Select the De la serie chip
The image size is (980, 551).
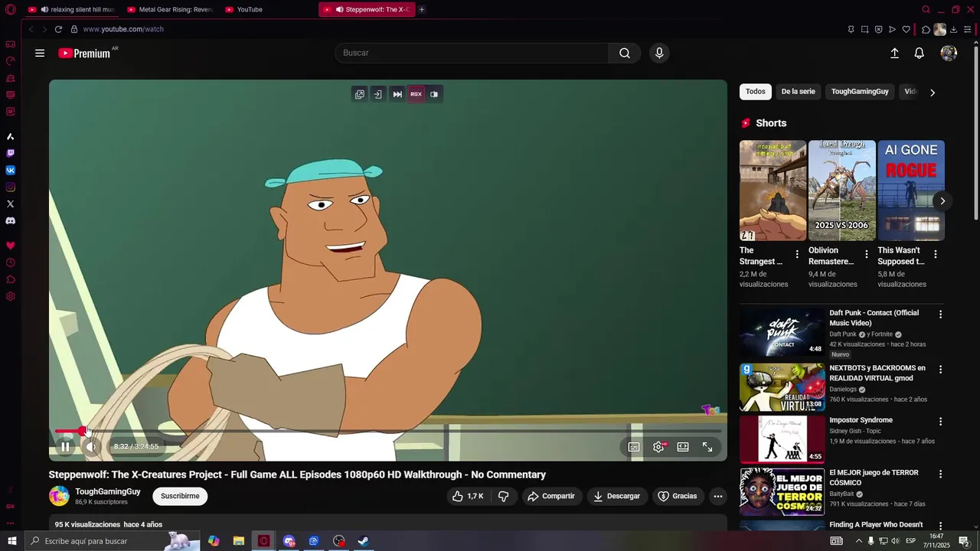pyautogui.click(x=798, y=92)
